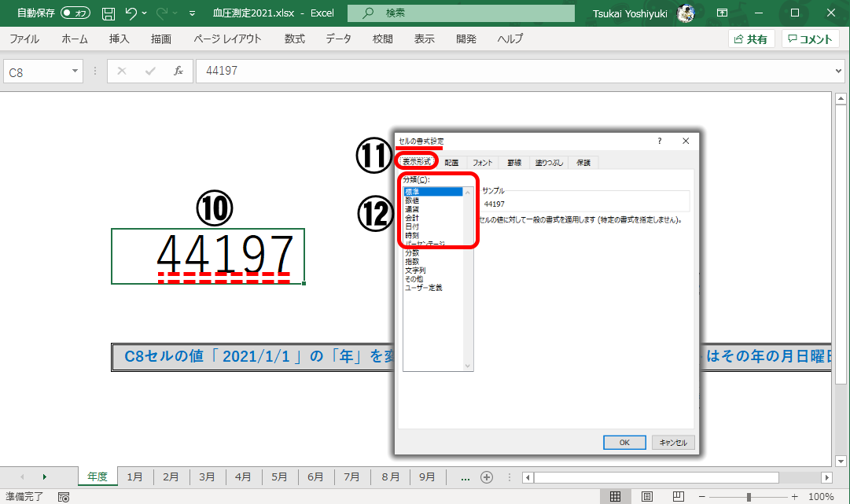Viewport: 850px width, 504px height.
Task: Switch to Page Layout view icon
Action: pyautogui.click(x=646, y=496)
